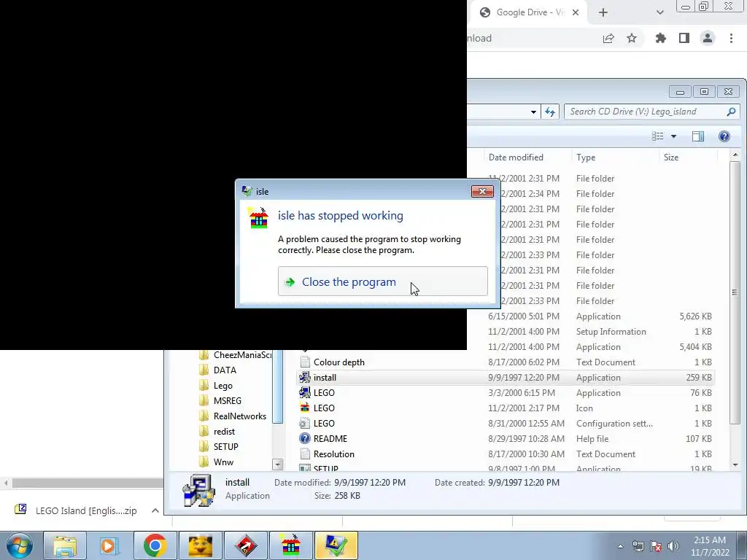Image resolution: width=747 pixels, height=560 pixels.
Task: Open a new Chrome tab
Action: (603, 12)
